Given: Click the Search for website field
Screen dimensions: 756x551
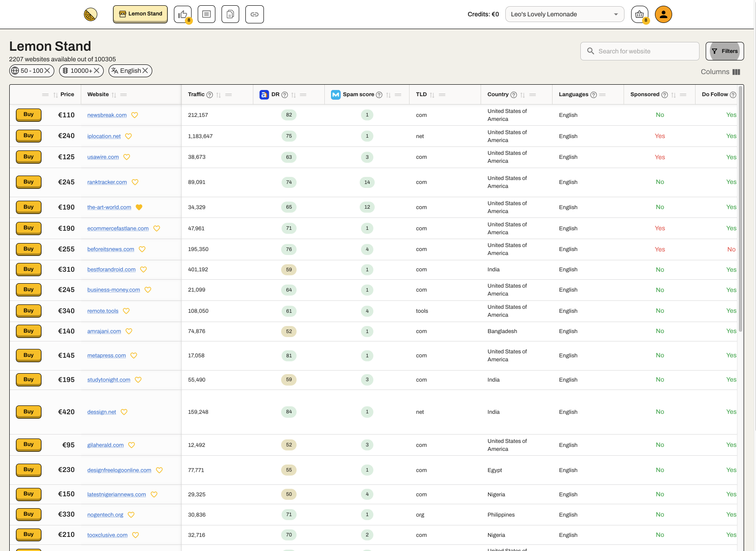Looking at the screenshot, I should tap(639, 51).
